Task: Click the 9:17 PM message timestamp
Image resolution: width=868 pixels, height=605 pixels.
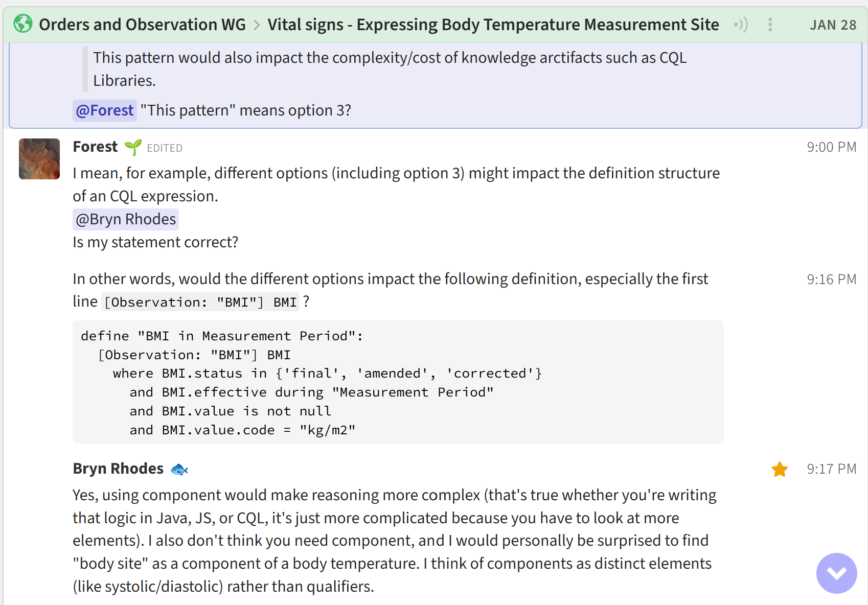Action: pyautogui.click(x=831, y=469)
